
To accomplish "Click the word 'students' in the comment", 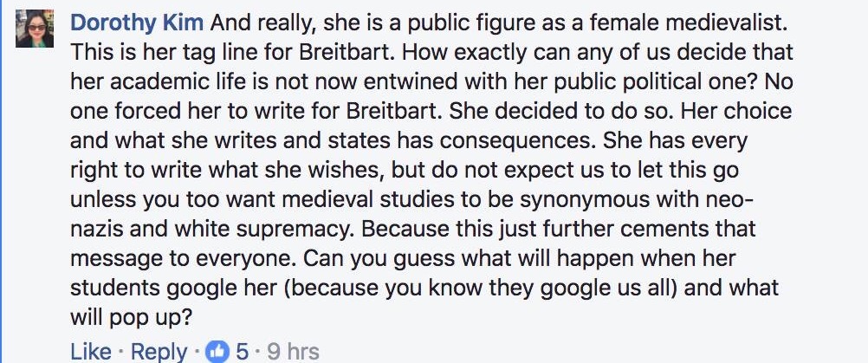I will pos(113,288).
